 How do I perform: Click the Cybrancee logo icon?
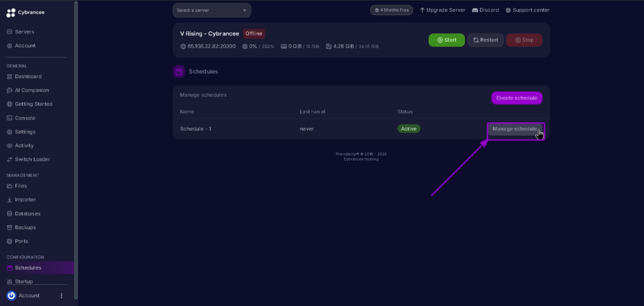pos(11,13)
